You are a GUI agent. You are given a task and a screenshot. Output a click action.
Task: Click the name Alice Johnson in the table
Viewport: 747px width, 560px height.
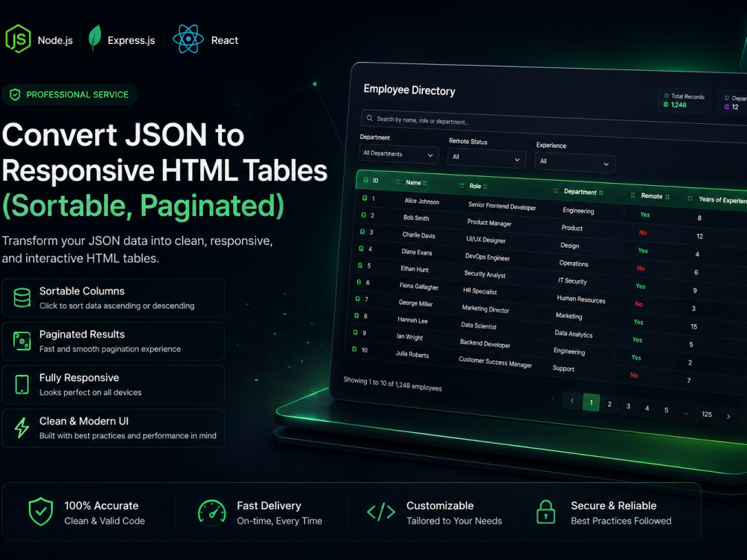(x=421, y=201)
